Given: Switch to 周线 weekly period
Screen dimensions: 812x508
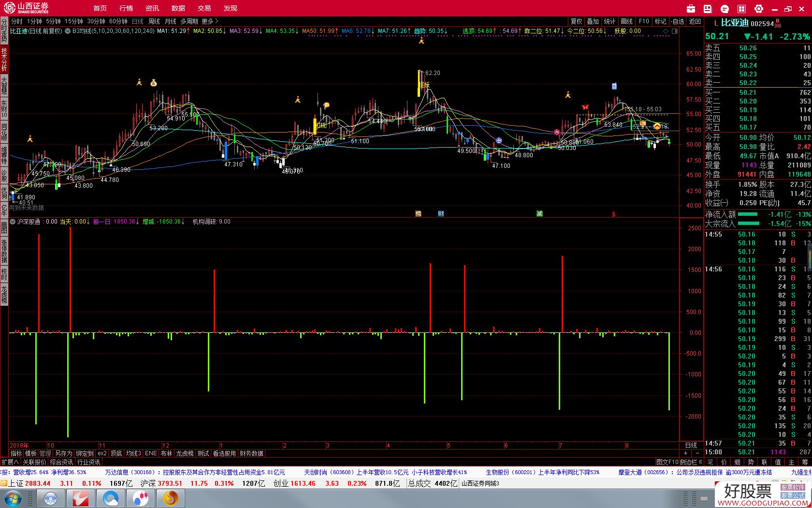Looking at the screenshot, I should [x=154, y=21].
